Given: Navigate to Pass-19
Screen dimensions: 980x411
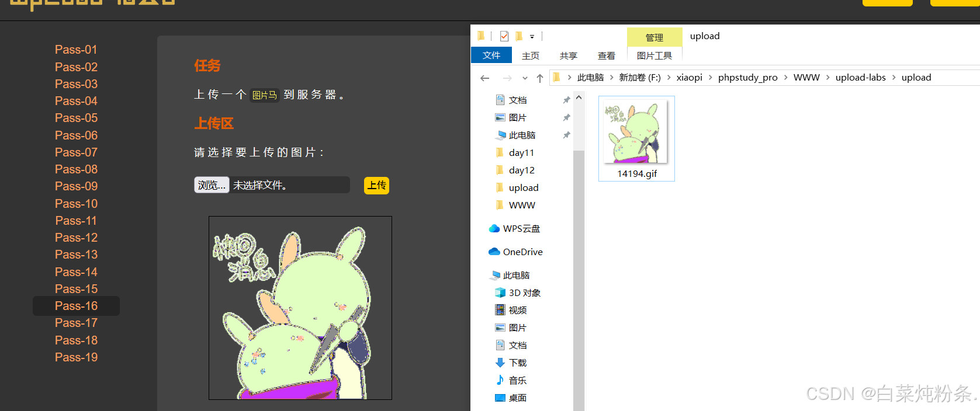Looking at the screenshot, I should [76, 357].
